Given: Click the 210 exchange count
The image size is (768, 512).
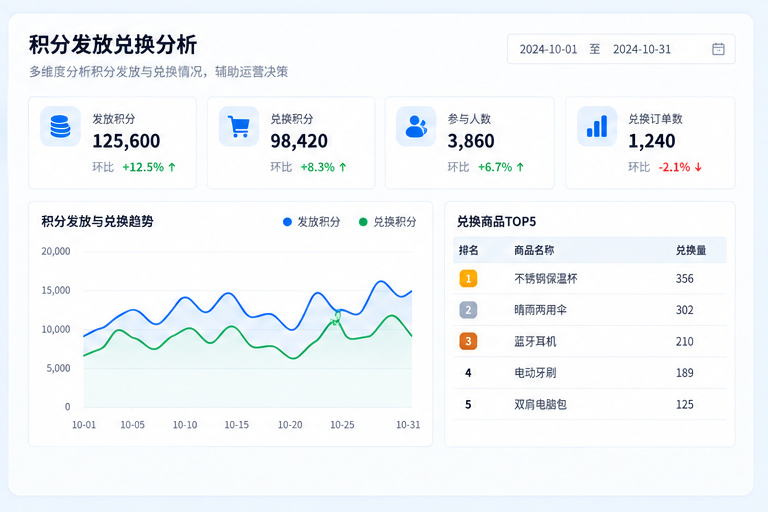Looking at the screenshot, I should coord(685,341).
